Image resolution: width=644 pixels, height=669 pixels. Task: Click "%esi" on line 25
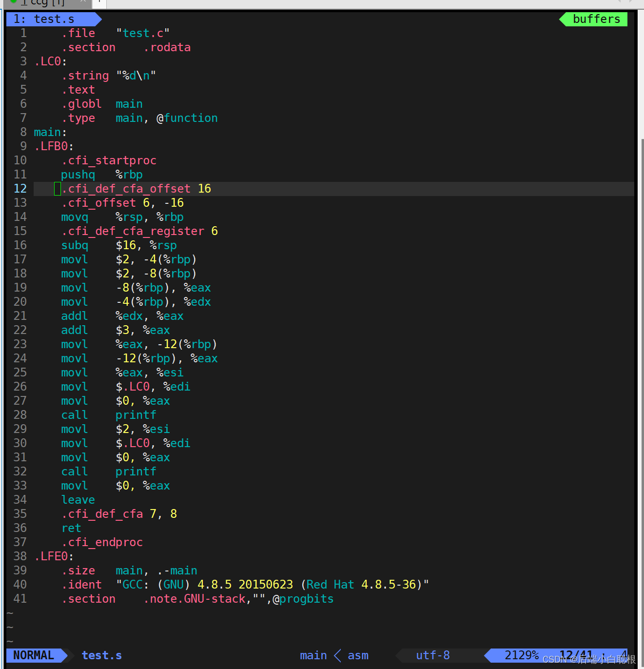pos(170,373)
